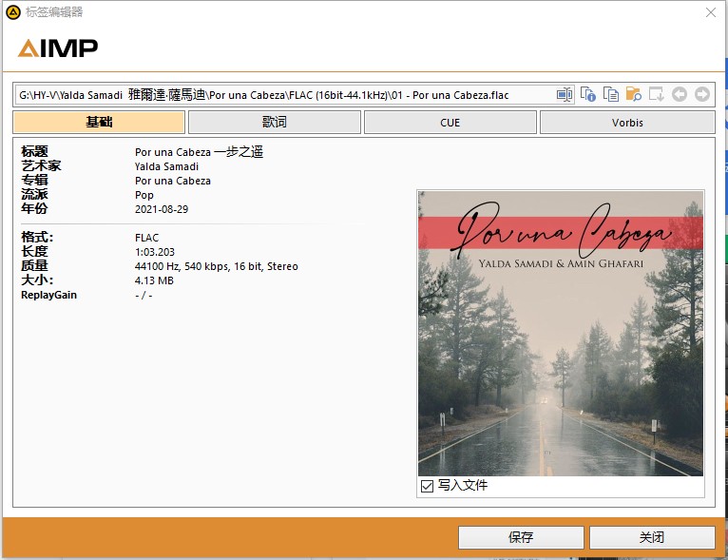Click the 年份 label
Viewport: 728px width, 560px height.
(34, 208)
